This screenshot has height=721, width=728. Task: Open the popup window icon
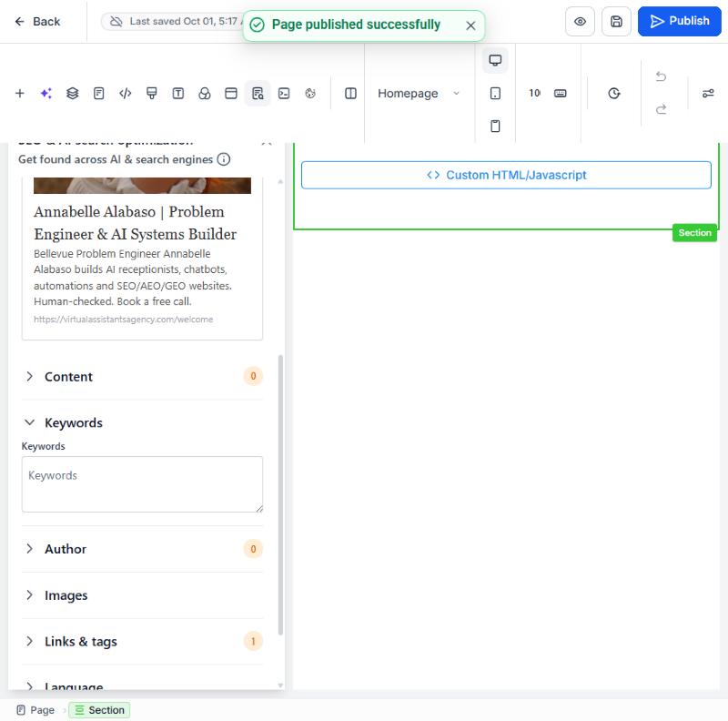(231, 94)
